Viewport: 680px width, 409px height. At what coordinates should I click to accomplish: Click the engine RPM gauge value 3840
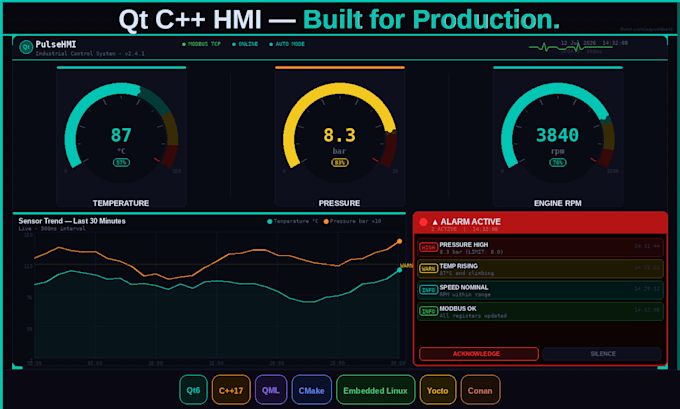point(558,135)
